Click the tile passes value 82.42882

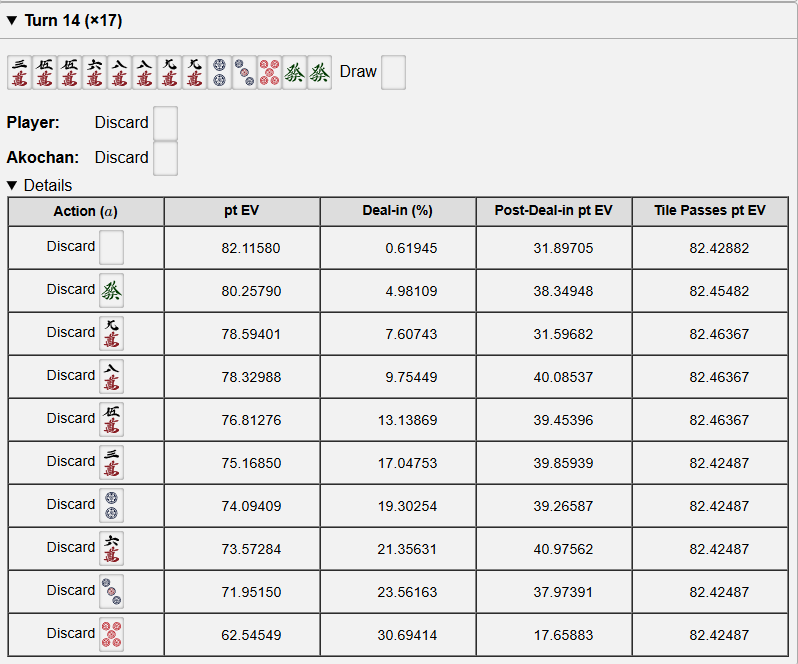click(x=719, y=248)
